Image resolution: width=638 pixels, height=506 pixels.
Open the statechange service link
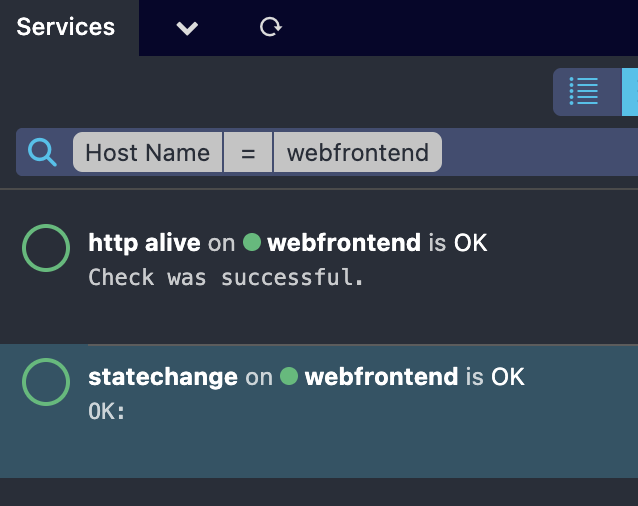163,377
